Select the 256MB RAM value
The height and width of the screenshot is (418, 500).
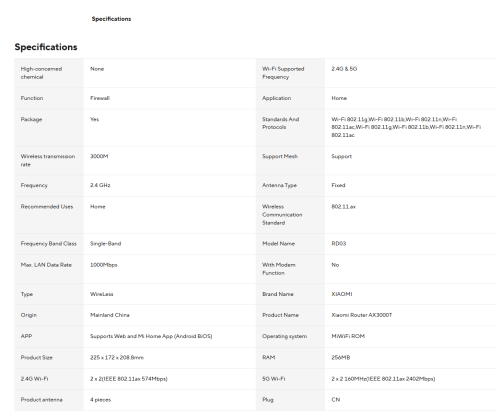[x=341, y=358]
